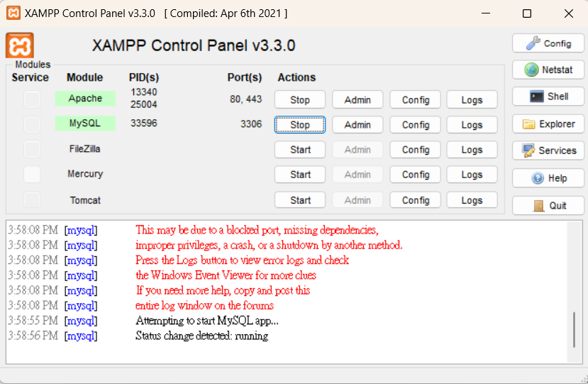This screenshot has width=588, height=384.
Task: Launch Netstat from the globe icon button
Action: [548, 70]
